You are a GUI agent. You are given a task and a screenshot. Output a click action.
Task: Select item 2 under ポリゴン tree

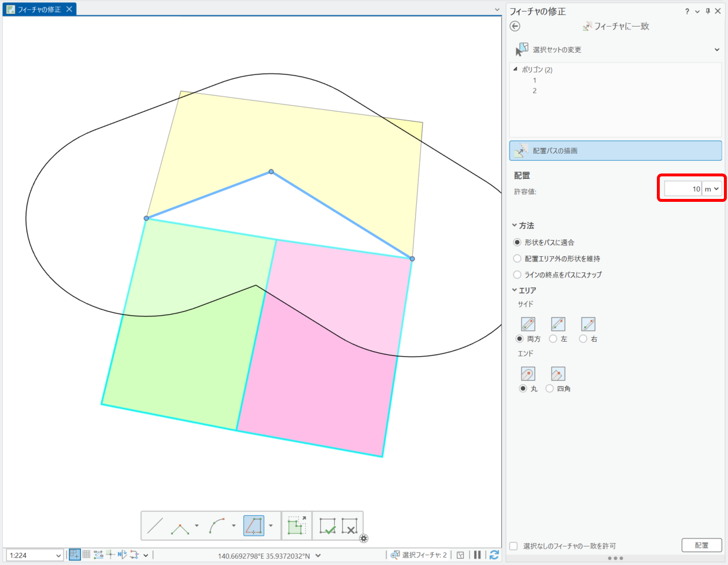(x=534, y=91)
